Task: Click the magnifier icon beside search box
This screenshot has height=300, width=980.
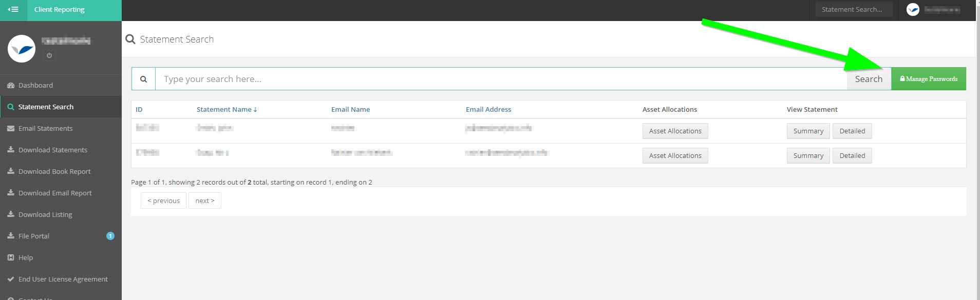Action: pyautogui.click(x=144, y=79)
